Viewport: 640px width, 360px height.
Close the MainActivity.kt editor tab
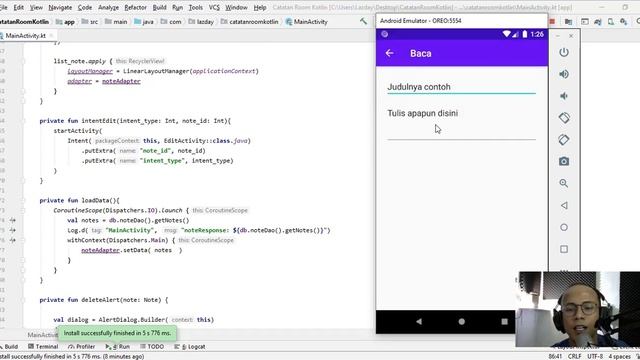(51, 36)
